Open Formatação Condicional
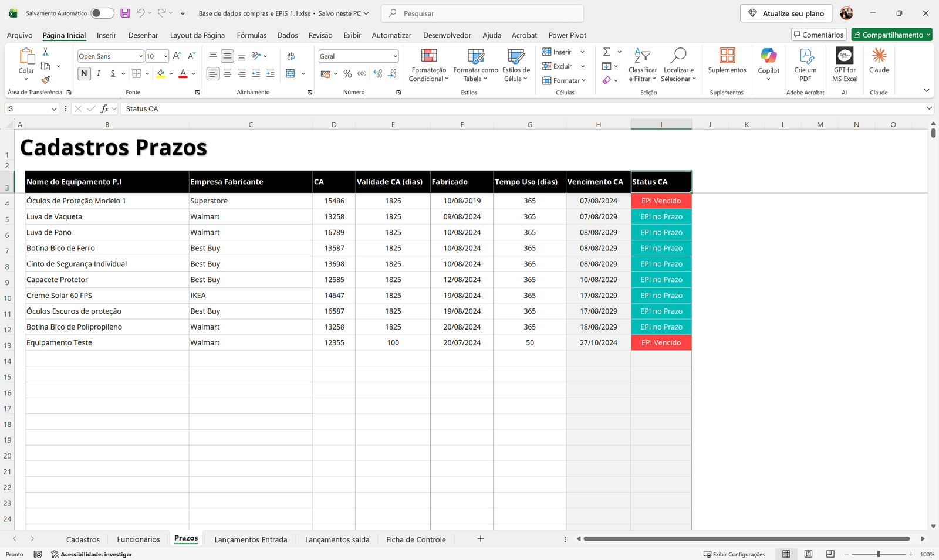Screen dimensions: 939x560 (x=429, y=65)
